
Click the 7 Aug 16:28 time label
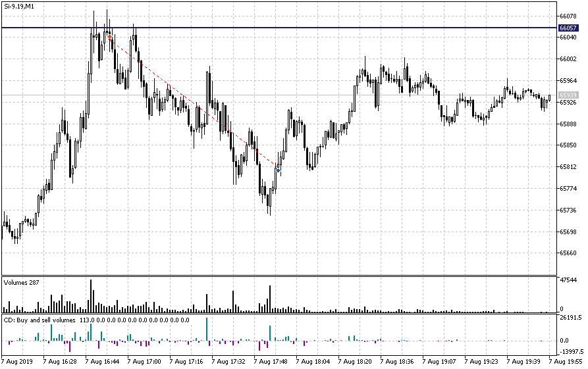60,362
